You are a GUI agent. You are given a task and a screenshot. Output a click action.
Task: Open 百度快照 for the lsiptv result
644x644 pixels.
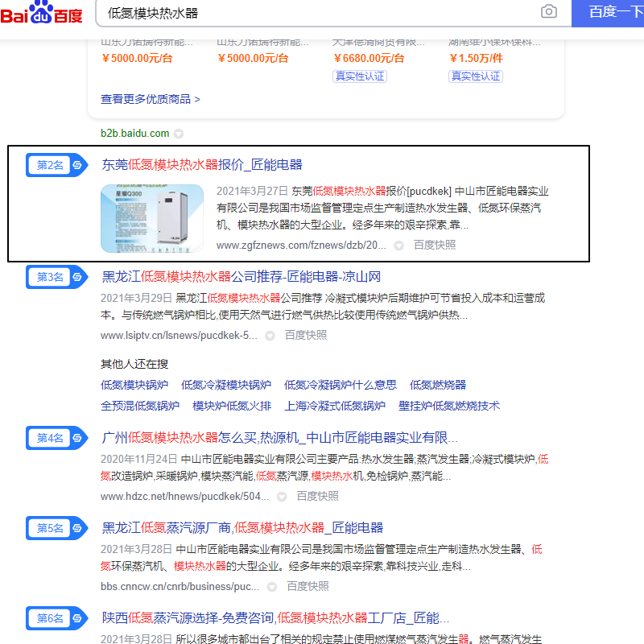point(306,336)
